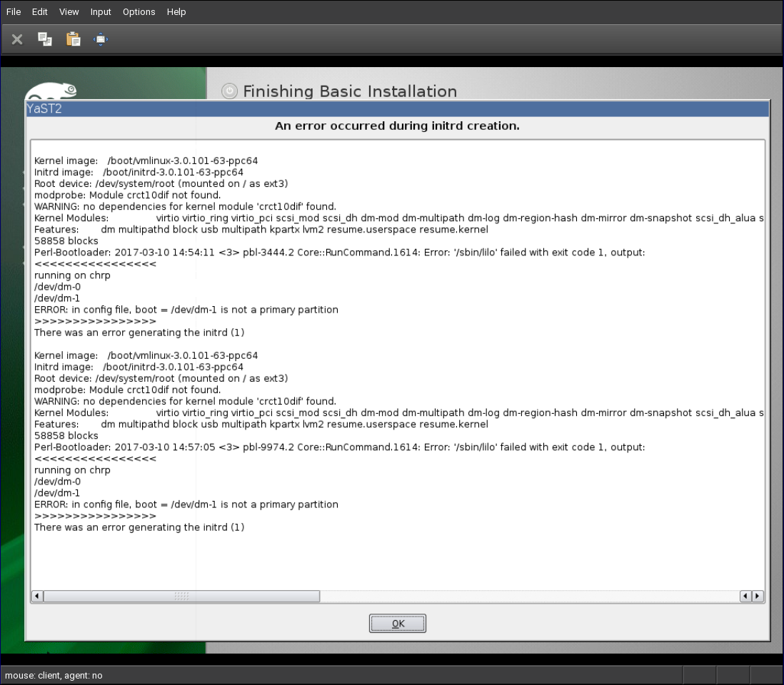Screen dimensions: 784x685
Task: Click the first 'Root device: /dev/system/root' line
Action: 161,184
